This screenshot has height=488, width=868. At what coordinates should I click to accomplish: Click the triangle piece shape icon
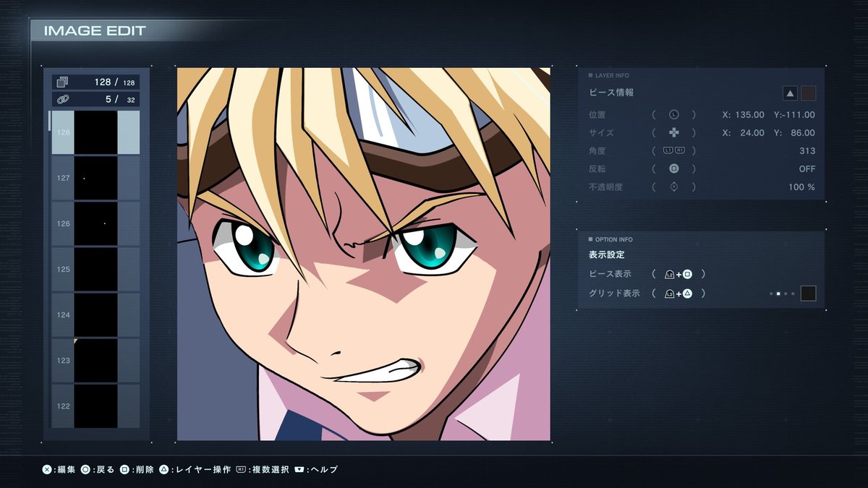[791, 93]
